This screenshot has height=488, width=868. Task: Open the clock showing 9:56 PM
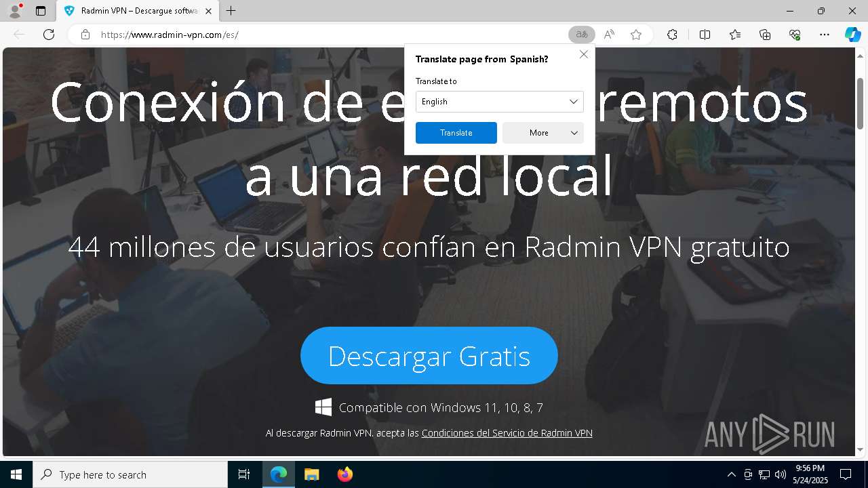[x=811, y=474]
